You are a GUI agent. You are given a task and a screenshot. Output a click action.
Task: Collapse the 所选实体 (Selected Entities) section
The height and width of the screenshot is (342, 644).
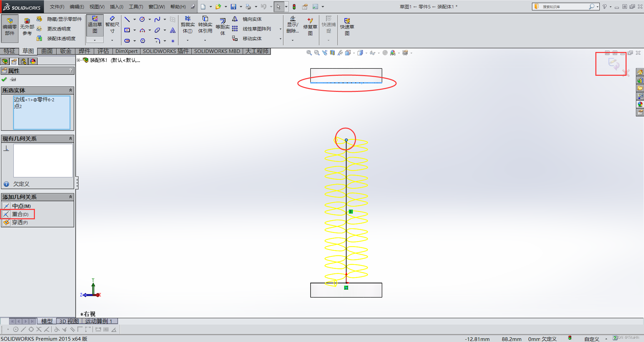point(70,90)
